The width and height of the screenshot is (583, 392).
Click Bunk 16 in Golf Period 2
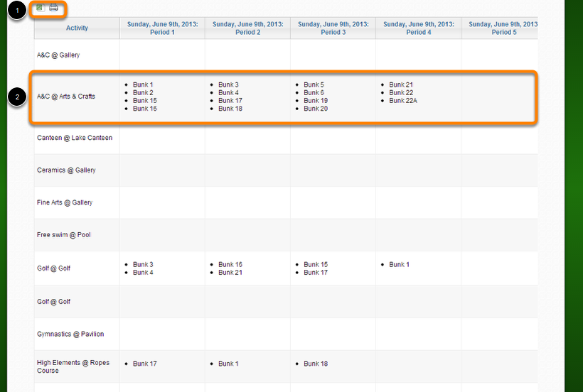coord(230,264)
